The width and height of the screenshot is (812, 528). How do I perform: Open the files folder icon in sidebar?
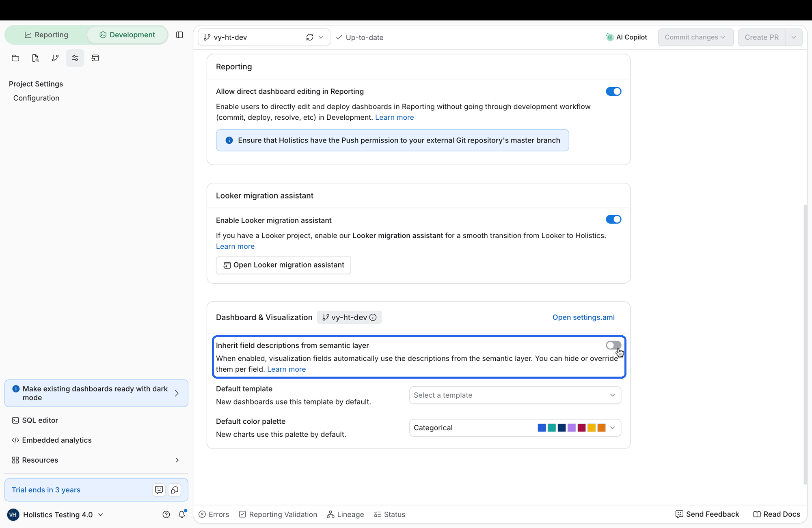[x=15, y=58]
